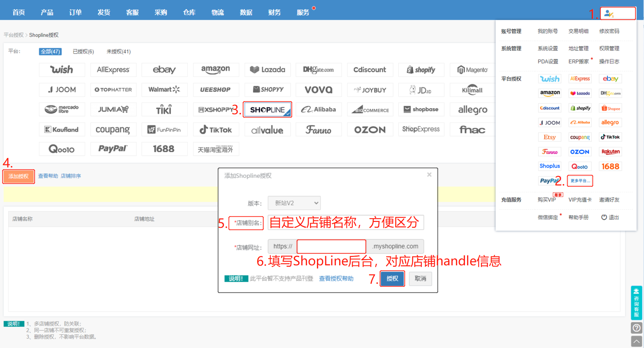Image resolution: width=644 pixels, height=348 pixels.
Task: Select the 1688 tile in platform grid
Action: [x=165, y=149]
